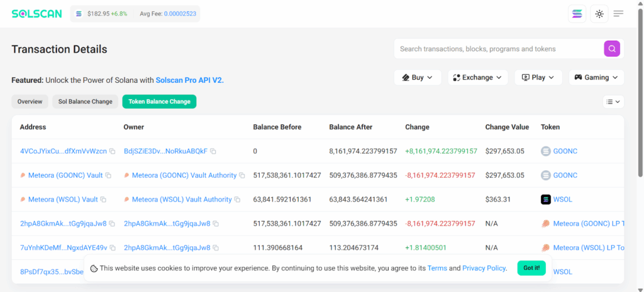Copy the Meteora (GOONC) Vault address
644x292 pixels.
[108, 175]
